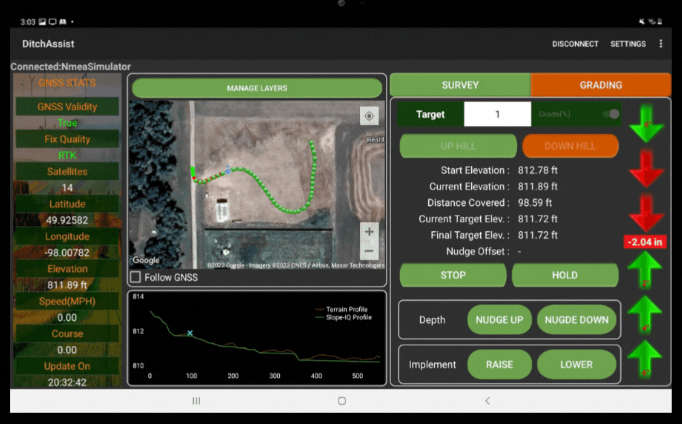Open the three-dot overflow menu

click(x=661, y=43)
